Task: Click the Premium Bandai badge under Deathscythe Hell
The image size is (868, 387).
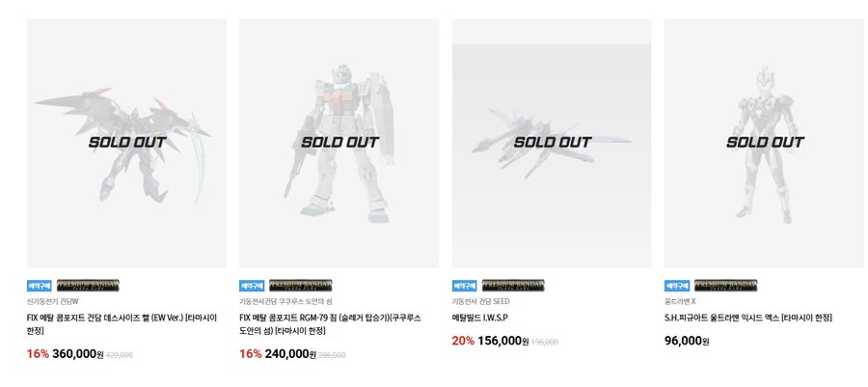Action: (88, 286)
